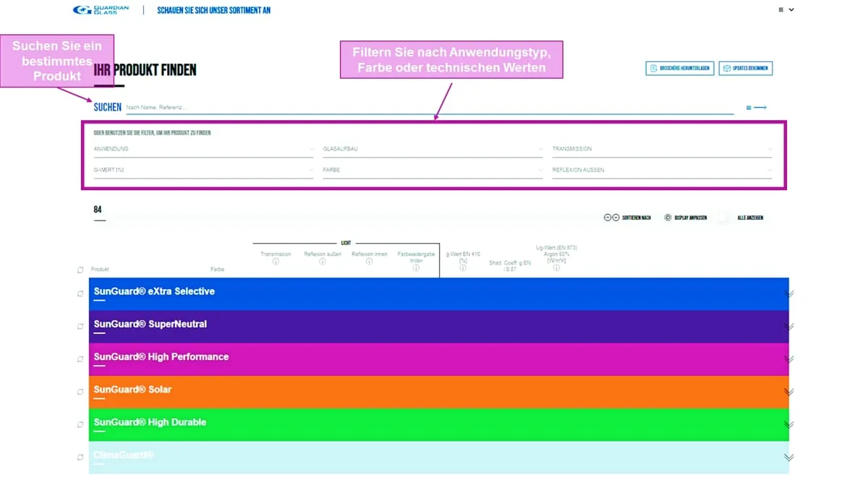The height and width of the screenshot is (488, 868).
Task: Click the 'Farbe' column header
Action: (217, 270)
